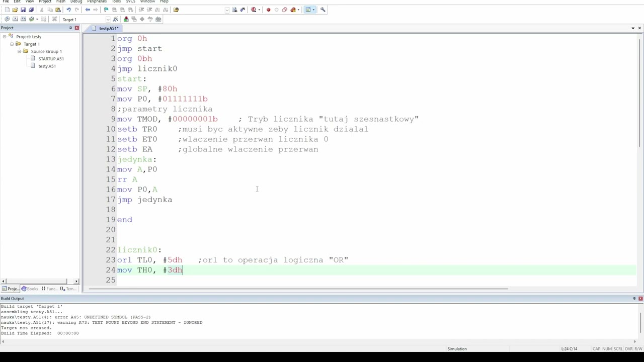This screenshot has height=362, width=644.
Task: Open the Project menu
Action: click(x=45, y=2)
